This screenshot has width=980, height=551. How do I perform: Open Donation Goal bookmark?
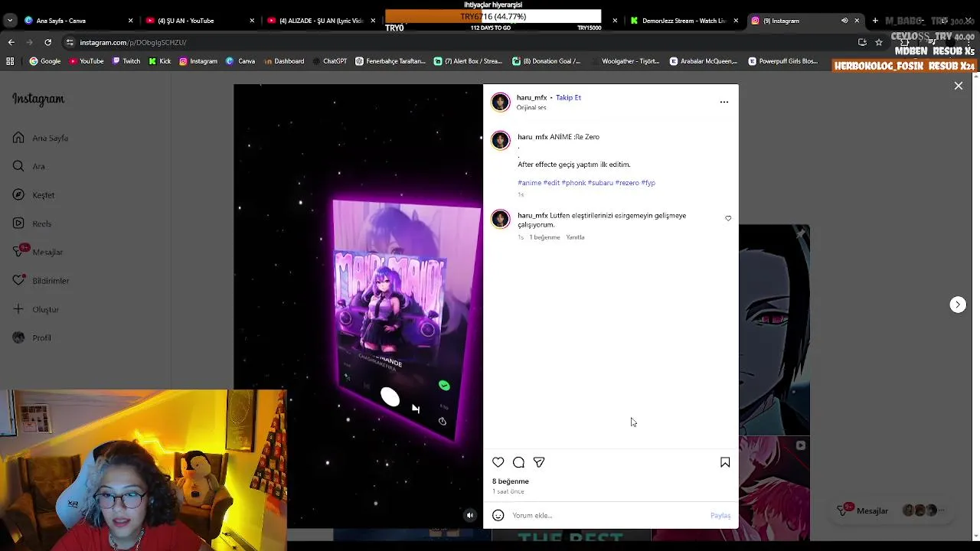(x=547, y=61)
